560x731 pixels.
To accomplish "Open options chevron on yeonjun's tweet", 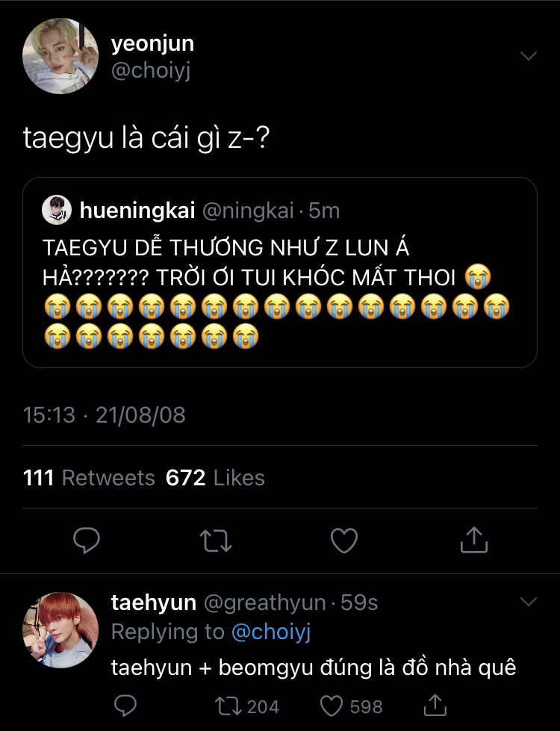I will 528,56.
